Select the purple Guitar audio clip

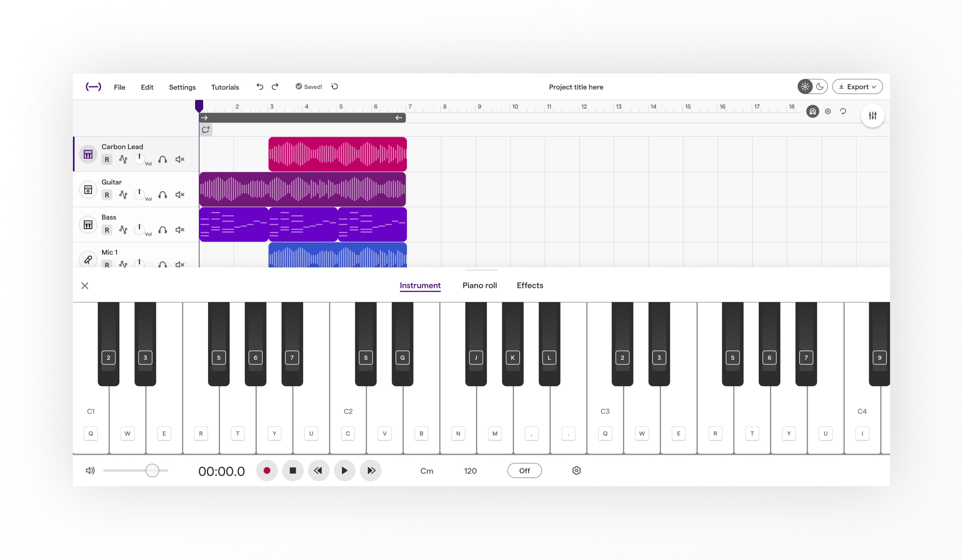point(302,190)
